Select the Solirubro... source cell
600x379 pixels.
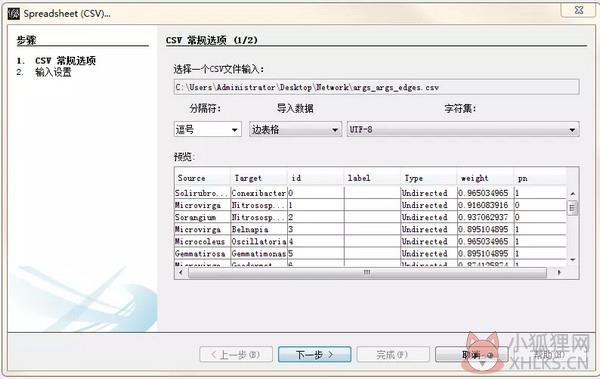[202, 193]
